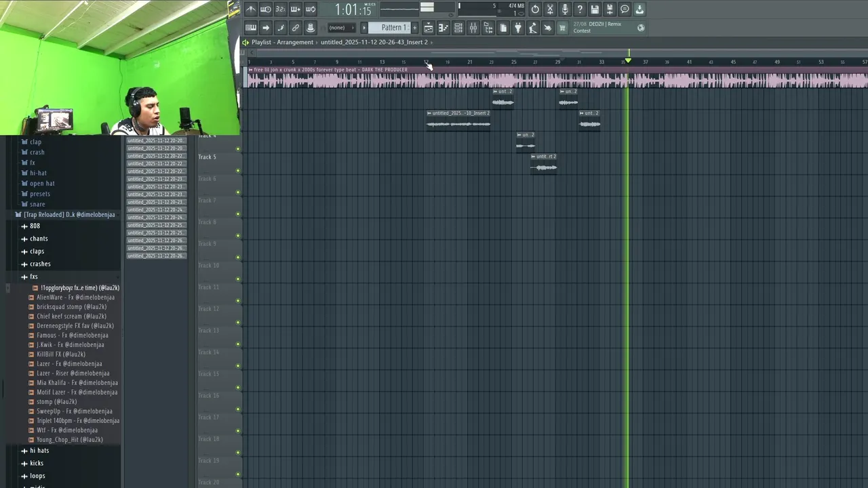Mute Track 8 with its green LED
This screenshot has height=488, width=868.
238,236
